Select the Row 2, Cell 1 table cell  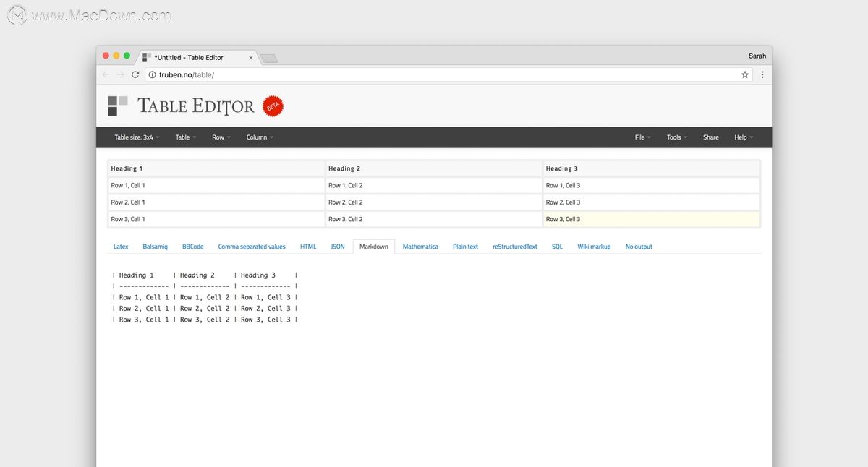pos(216,202)
